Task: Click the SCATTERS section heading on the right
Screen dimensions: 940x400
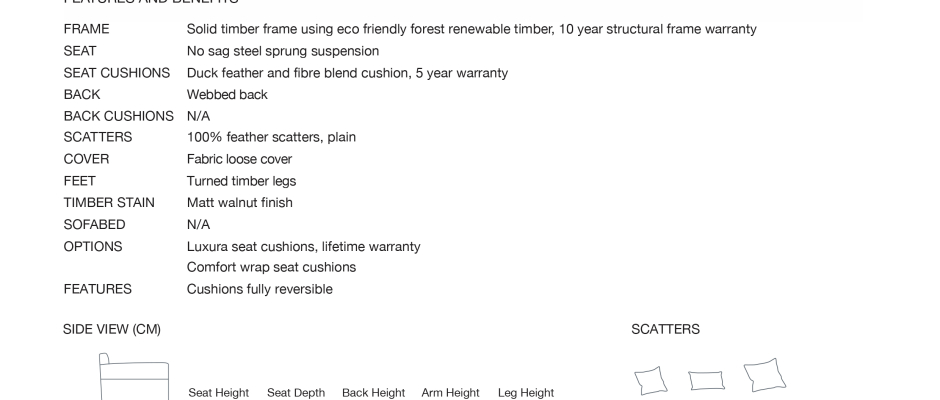Action: pyautogui.click(x=665, y=329)
